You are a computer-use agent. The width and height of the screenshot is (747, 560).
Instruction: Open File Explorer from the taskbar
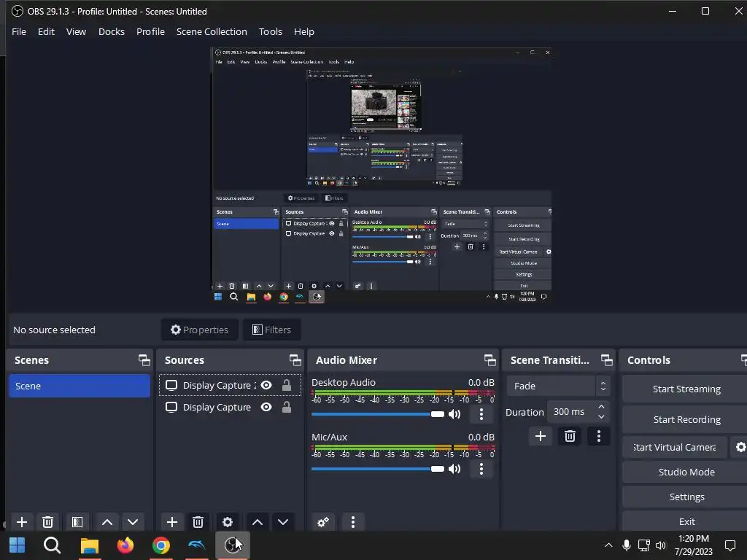[x=90, y=545]
